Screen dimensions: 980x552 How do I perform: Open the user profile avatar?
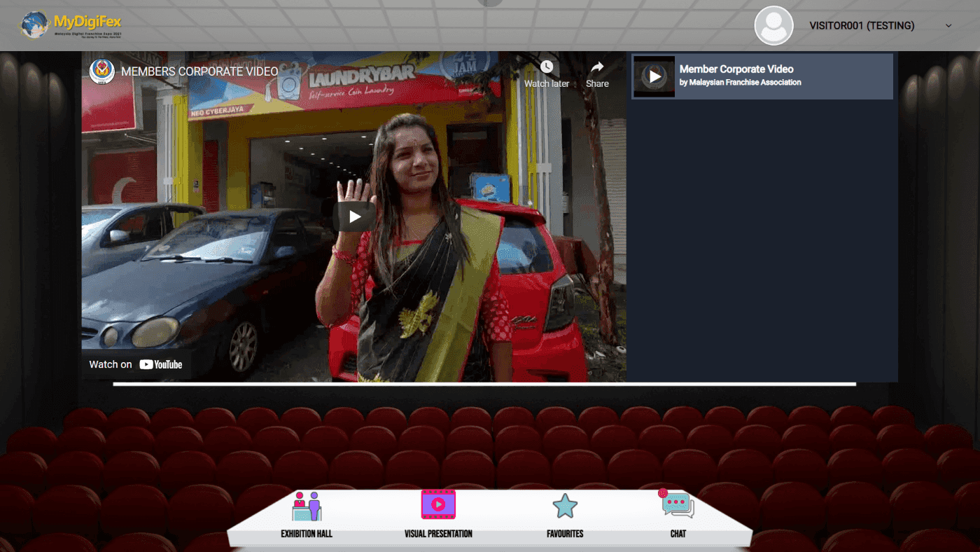click(x=773, y=25)
